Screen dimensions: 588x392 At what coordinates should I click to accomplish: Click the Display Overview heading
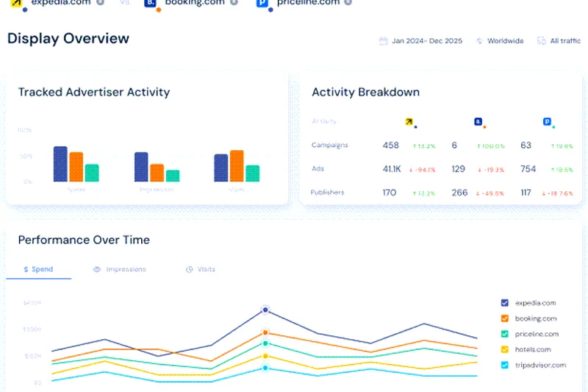pyautogui.click(x=68, y=39)
